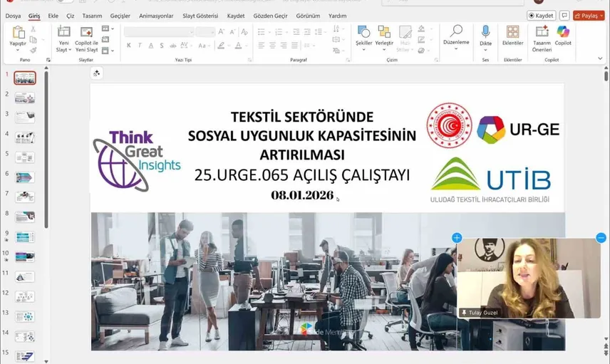This screenshot has height=364, width=610.
Task: Expand the Düzenleme dropdown menu
Action: 456,43
